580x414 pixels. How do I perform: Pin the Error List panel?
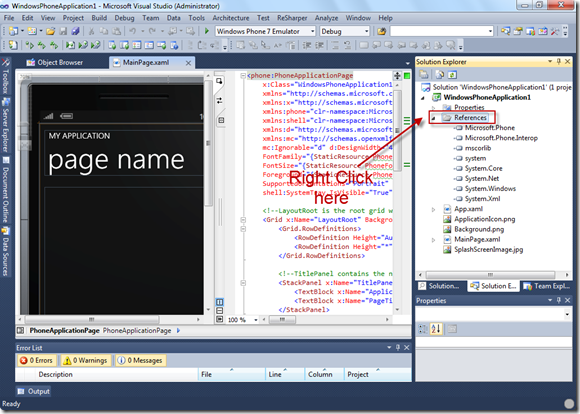click(x=398, y=347)
